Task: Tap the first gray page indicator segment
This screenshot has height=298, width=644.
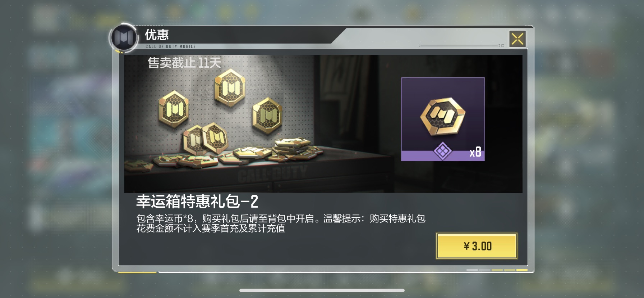Action: point(472,270)
